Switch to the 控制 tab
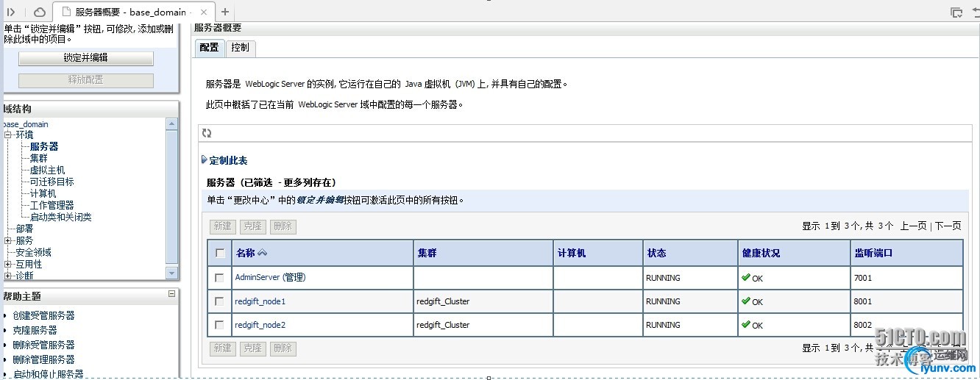 pos(240,47)
